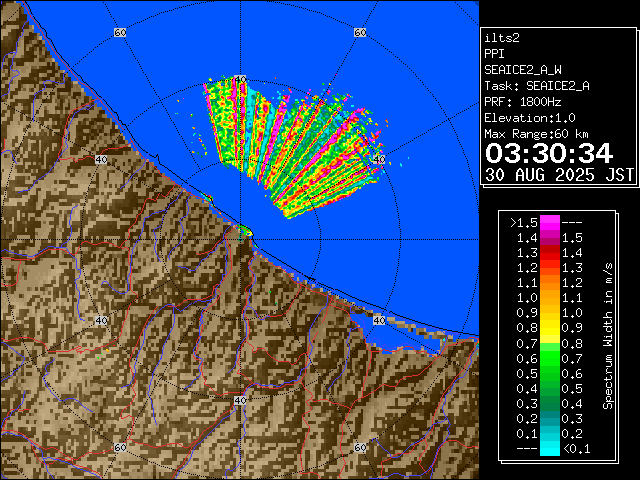The image size is (640, 480).
Task: Click the 60 range label in top-left corner
Action: coord(120,33)
